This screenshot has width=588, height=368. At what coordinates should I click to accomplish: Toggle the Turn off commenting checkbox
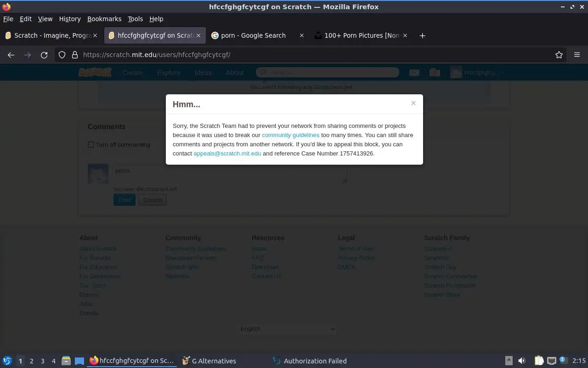click(x=91, y=144)
